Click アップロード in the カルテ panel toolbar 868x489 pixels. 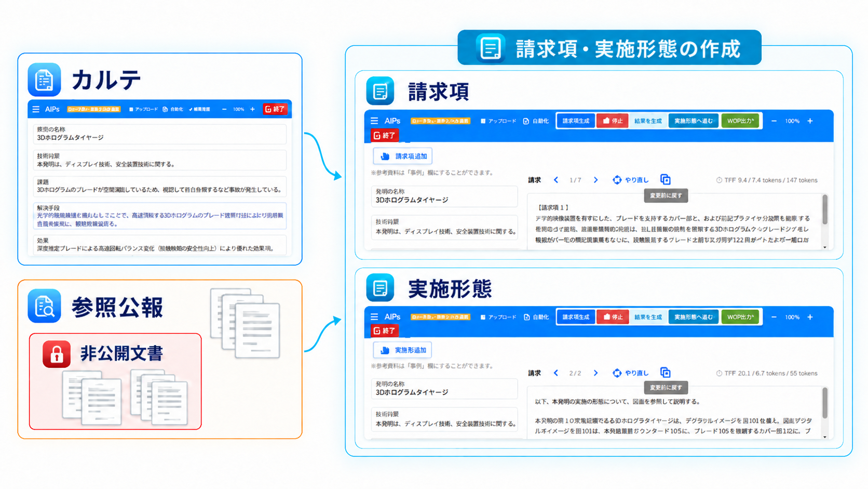click(x=143, y=109)
